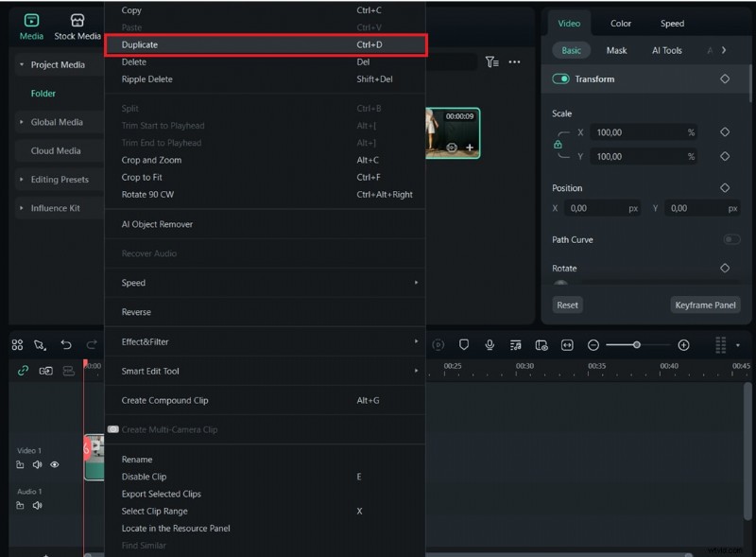
Task: Click the track height adjustment icon
Action: pos(721,344)
